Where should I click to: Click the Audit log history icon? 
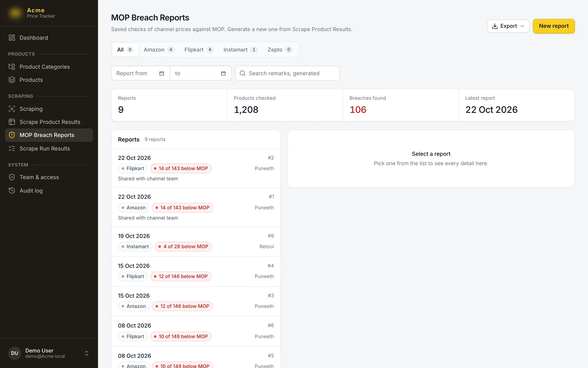coord(12,190)
